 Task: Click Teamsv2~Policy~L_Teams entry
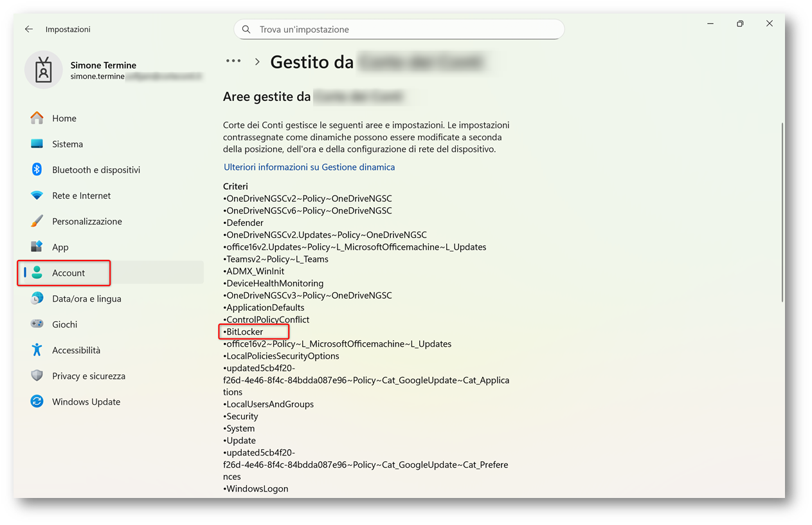276,259
